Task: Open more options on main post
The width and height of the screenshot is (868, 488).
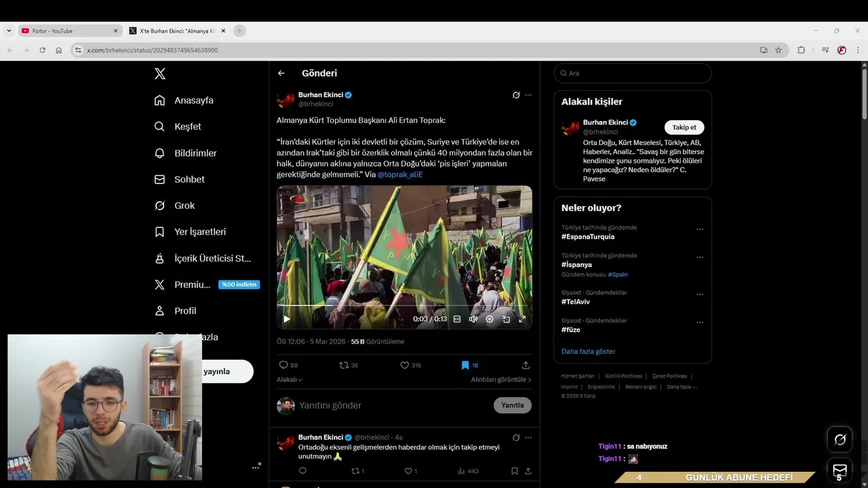Action: point(528,95)
